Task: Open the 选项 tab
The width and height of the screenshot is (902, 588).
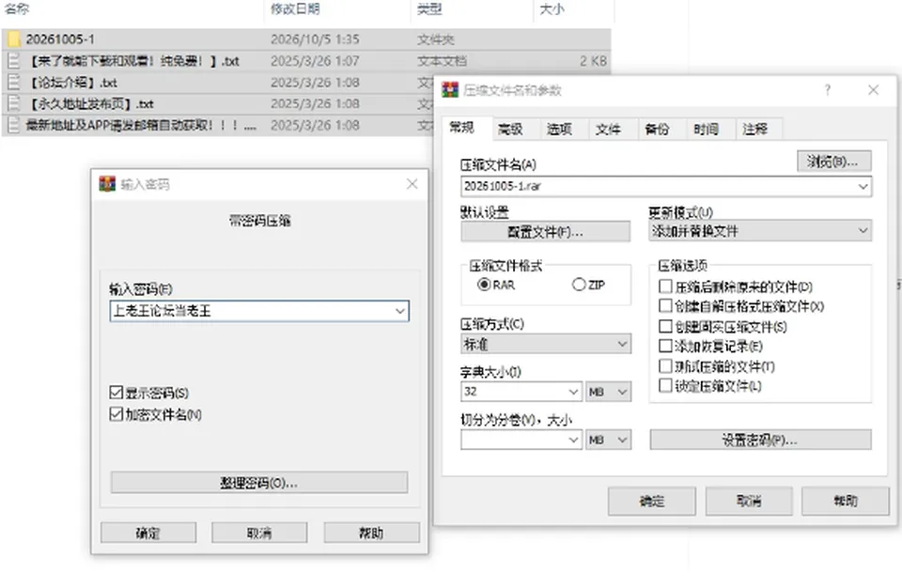Action: click(559, 130)
